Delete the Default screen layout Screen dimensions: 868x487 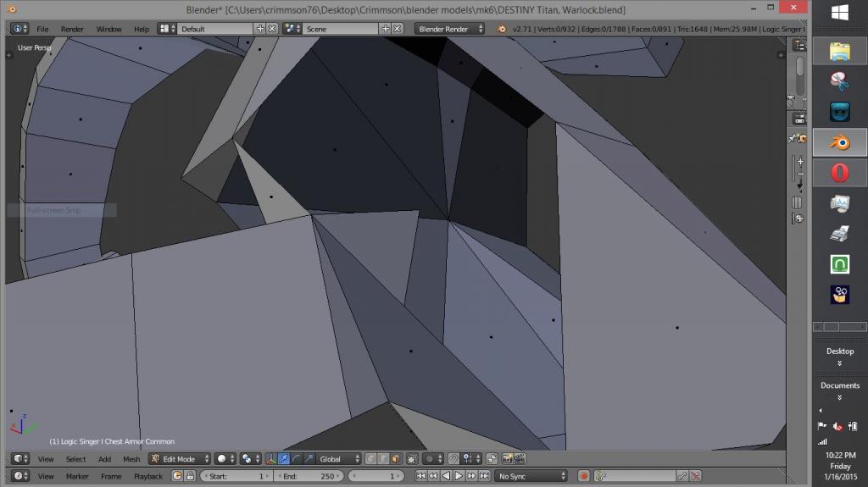click(x=272, y=29)
